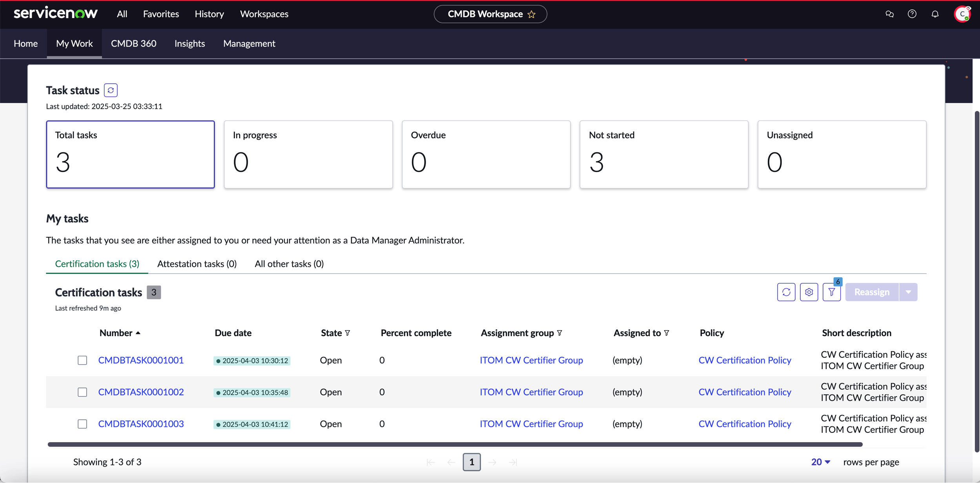The width and height of the screenshot is (980, 483).
Task: Sort by the Percent complete column header
Action: [x=416, y=333]
